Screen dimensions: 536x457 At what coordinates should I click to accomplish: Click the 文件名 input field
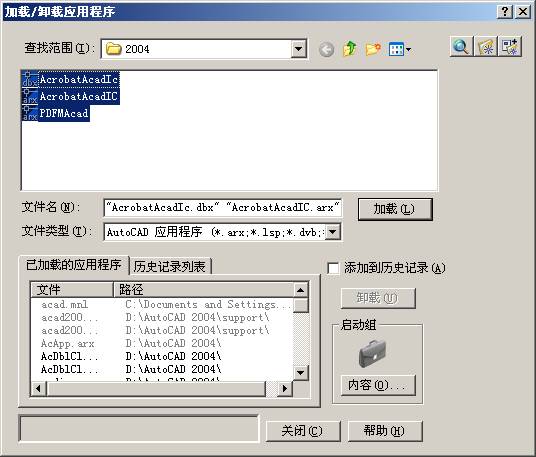click(222, 207)
